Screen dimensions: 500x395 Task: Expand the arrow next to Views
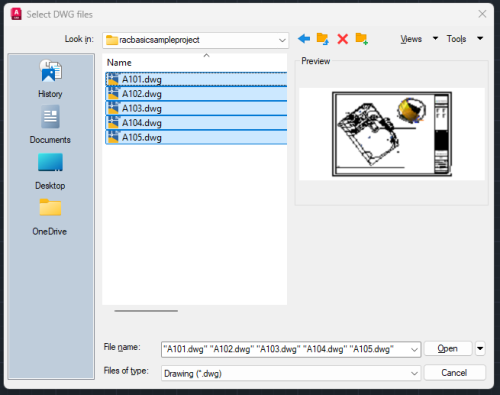pos(435,38)
